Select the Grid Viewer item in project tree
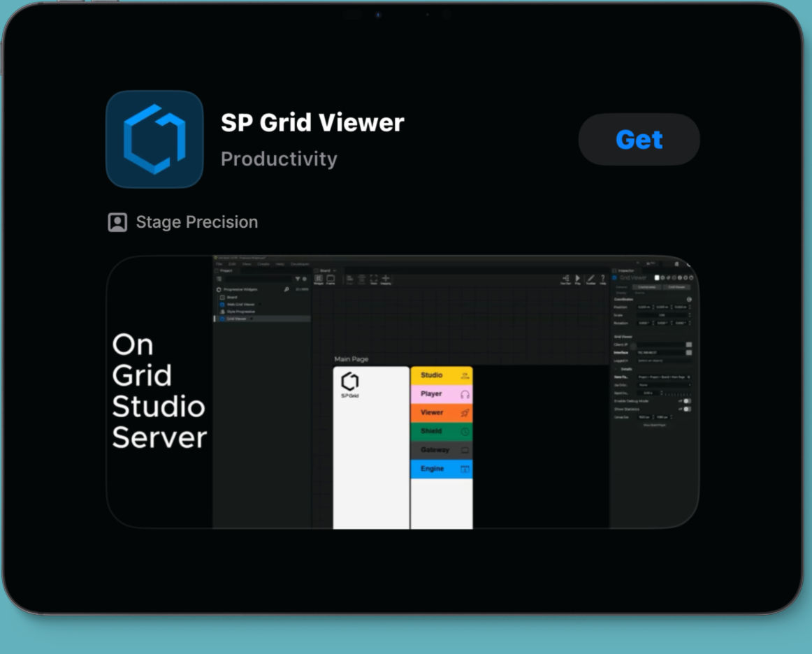This screenshot has width=812, height=654. (x=236, y=319)
